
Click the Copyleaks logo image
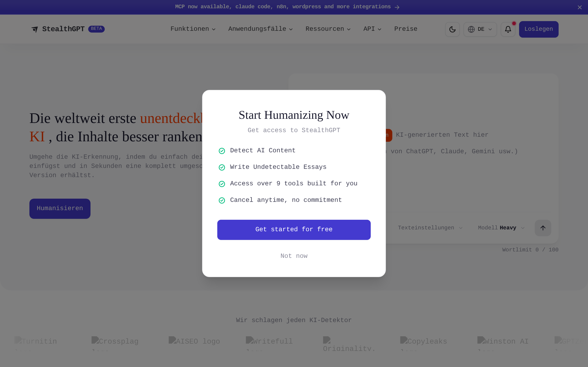424,343
